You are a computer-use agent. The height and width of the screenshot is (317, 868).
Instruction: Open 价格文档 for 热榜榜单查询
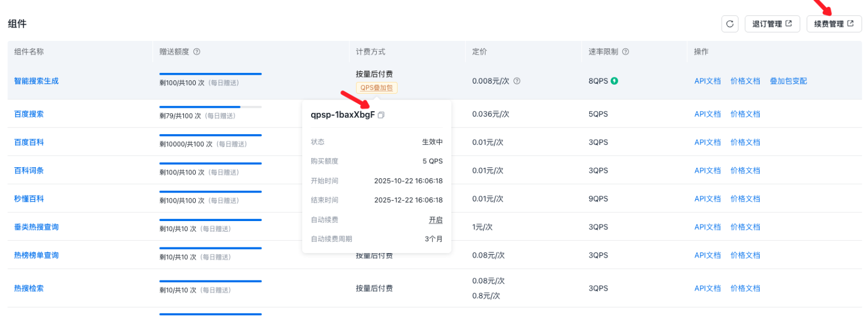click(x=745, y=255)
